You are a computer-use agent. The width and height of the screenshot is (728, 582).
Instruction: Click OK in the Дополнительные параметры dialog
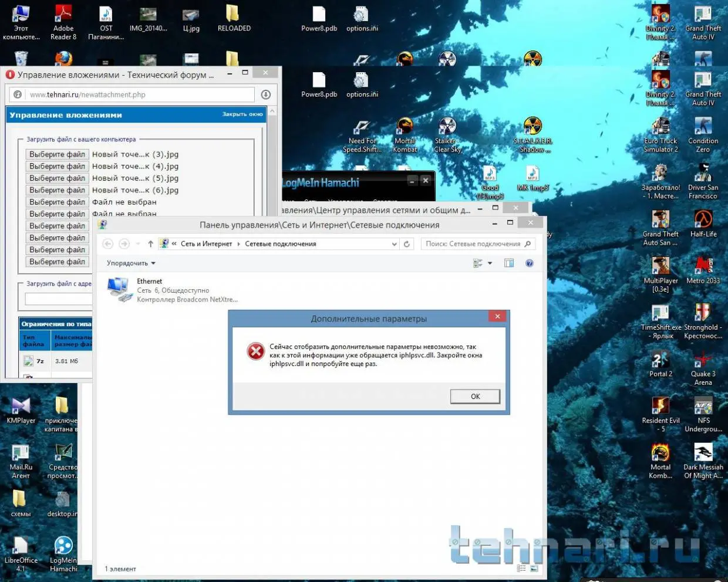pyautogui.click(x=475, y=397)
